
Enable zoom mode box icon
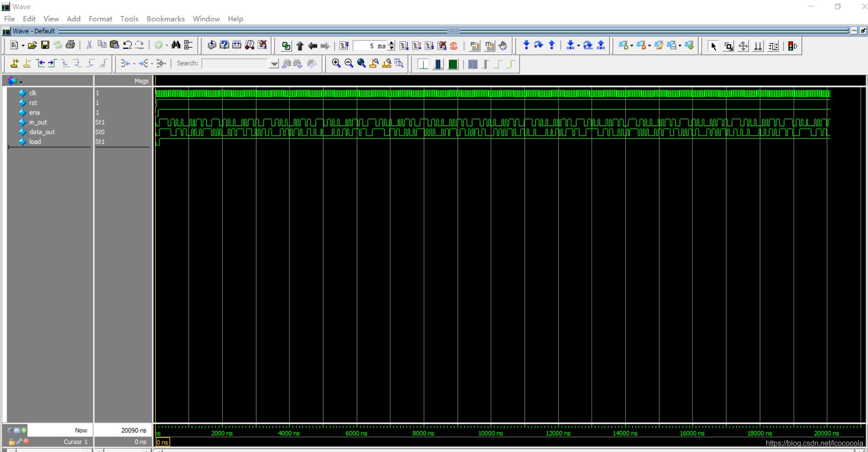[728, 46]
